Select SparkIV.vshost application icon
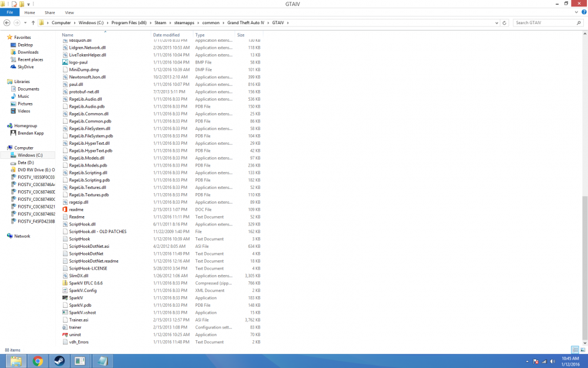The height and width of the screenshot is (368, 588). click(x=65, y=313)
